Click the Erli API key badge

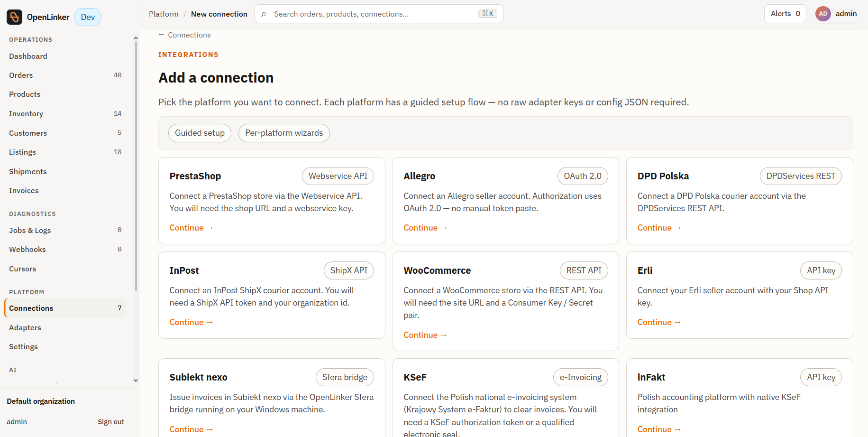(x=821, y=270)
